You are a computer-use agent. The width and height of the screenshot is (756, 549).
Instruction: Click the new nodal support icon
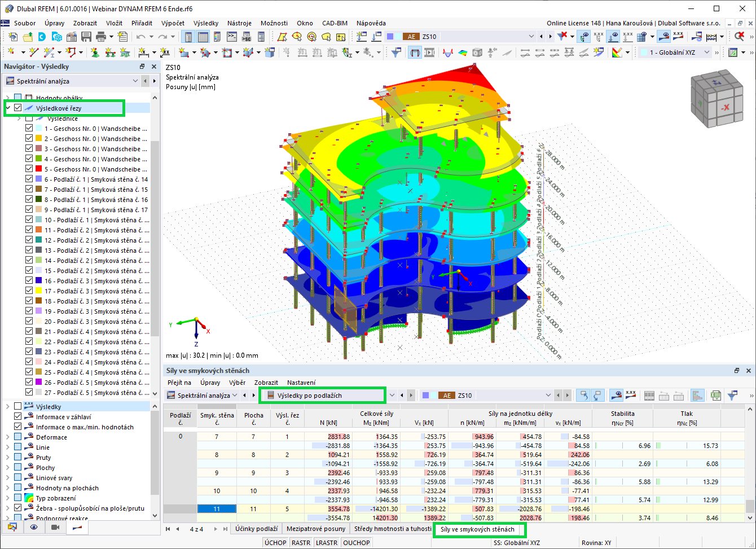coord(94,52)
